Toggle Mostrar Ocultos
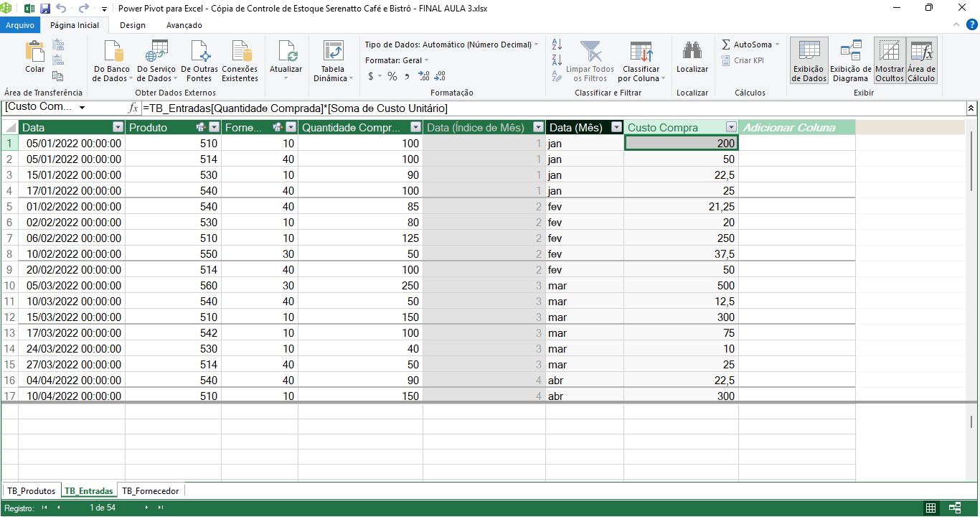This screenshot has width=980, height=517. [890, 61]
